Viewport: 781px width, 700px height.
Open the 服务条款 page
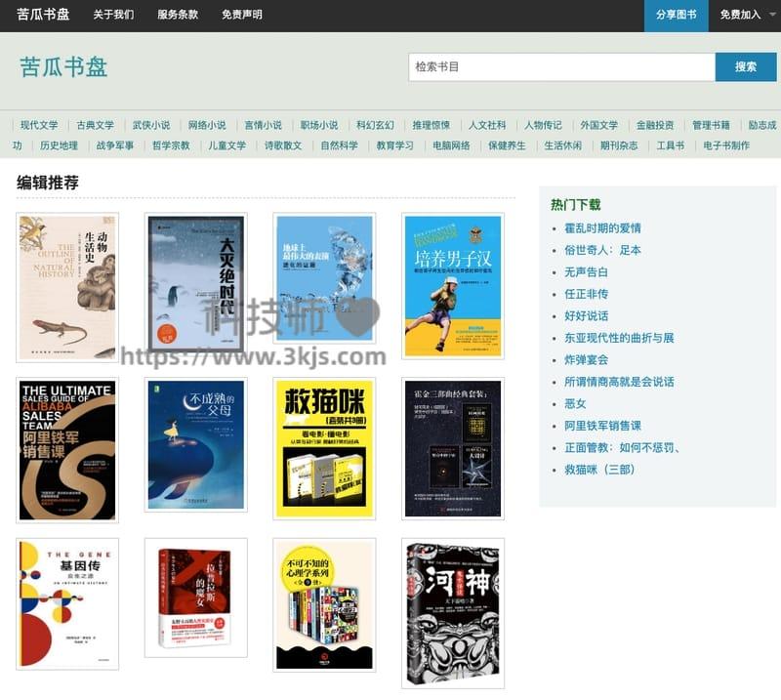coord(178,15)
